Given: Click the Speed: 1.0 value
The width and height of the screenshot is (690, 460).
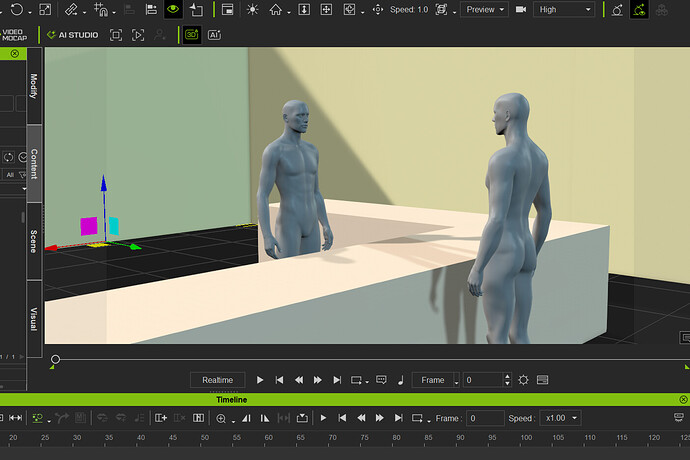Looking at the screenshot, I should 409,9.
